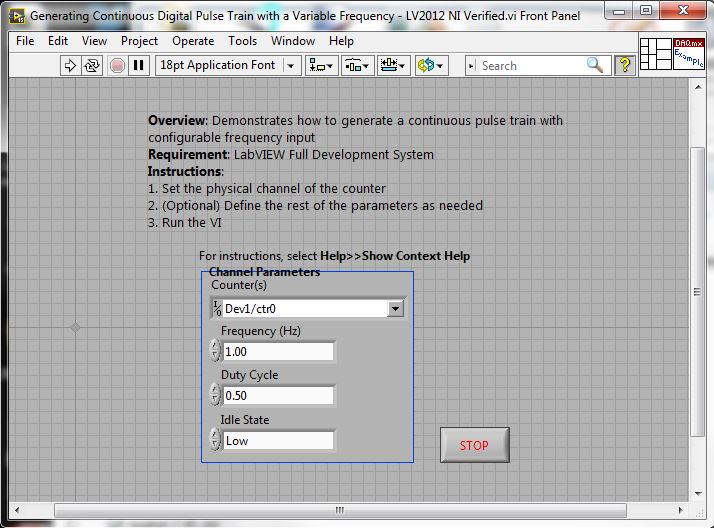Image resolution: width=714 pixels, height=528 pixels.
Task: Open the Edit menu
Action: tap(58, 41)
